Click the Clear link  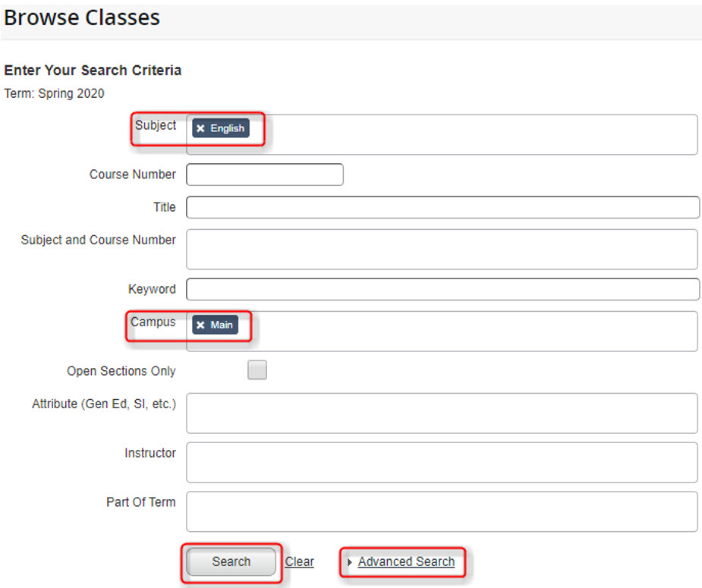click(x=298, y=561)
